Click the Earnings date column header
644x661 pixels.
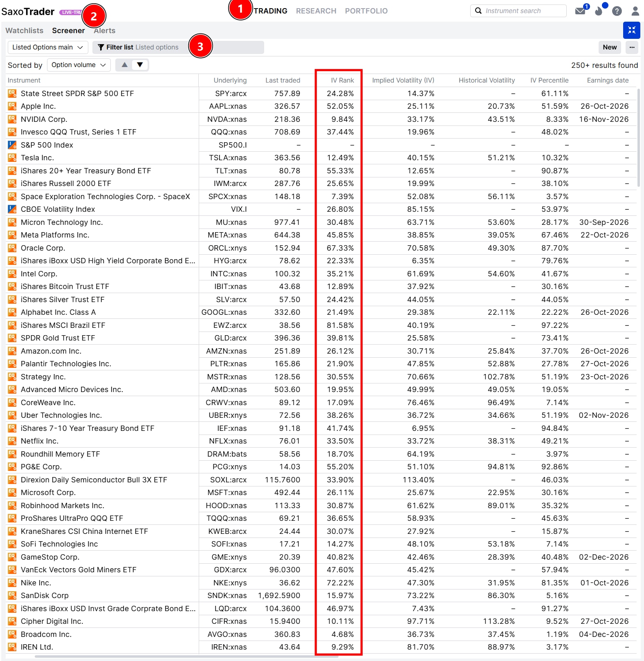pos(608,81)
